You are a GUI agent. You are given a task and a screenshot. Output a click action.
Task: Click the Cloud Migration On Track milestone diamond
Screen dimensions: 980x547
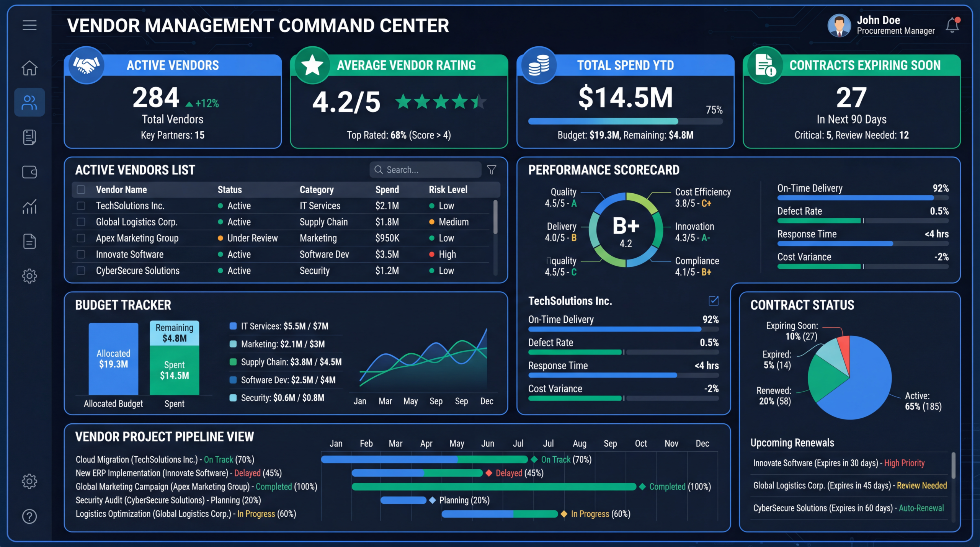tap(534, 459)
